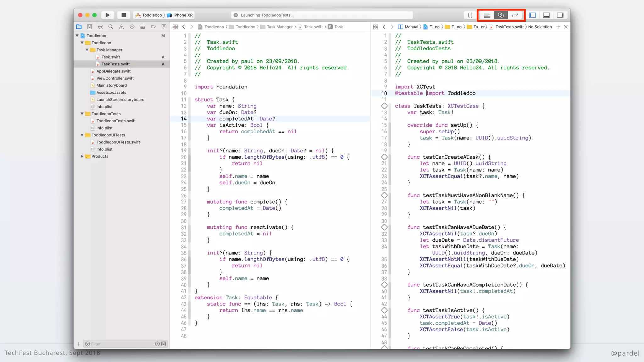Open the Find navigator search icon
The width and height of the screenshot is (644, 362).
tap(111, 27)
